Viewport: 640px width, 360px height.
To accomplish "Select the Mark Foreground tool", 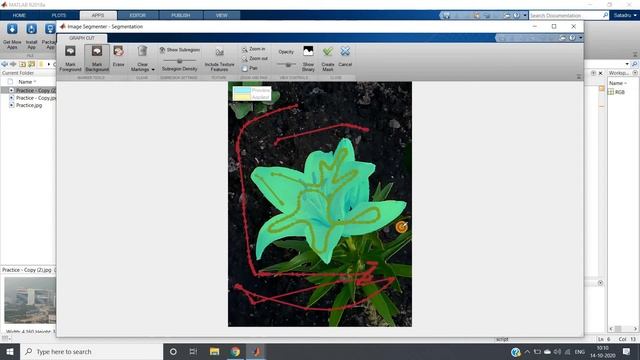I will click(70, 58).
